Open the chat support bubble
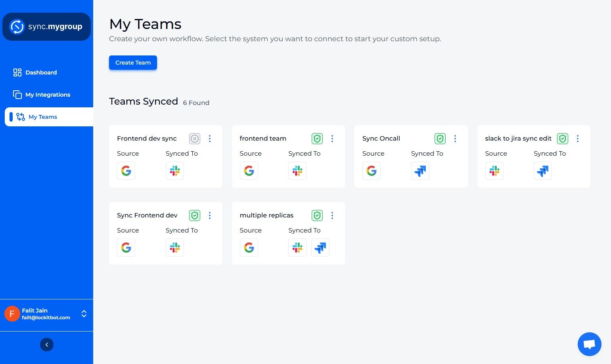Viewport: 611px width, 364px height. (589, 344)
